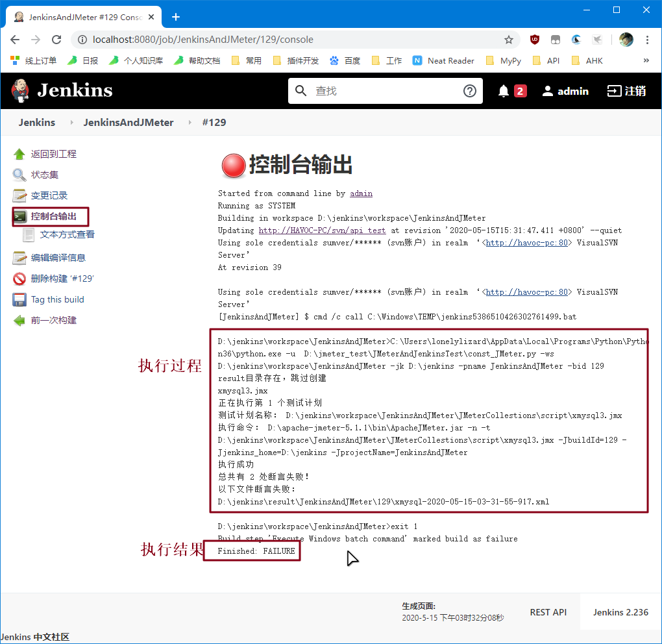Click the browser back arrow
662x644 pixels.
(15, 40)
